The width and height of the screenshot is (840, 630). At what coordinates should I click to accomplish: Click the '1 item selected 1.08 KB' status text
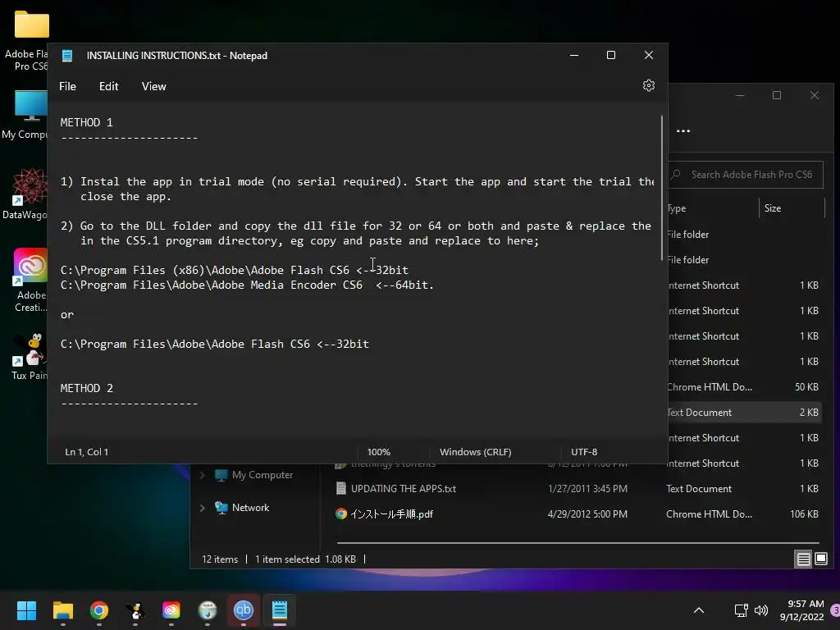tap(305, 559)
